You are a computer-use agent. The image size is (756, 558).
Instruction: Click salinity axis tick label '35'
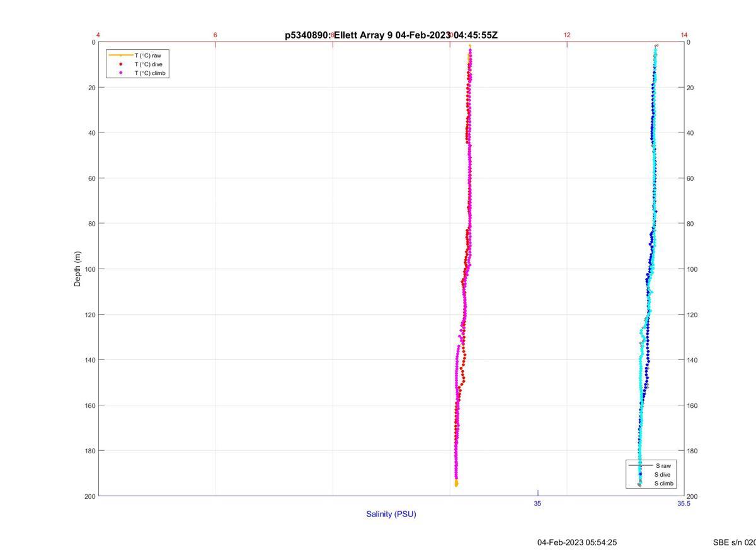click(x=537, y=503)
